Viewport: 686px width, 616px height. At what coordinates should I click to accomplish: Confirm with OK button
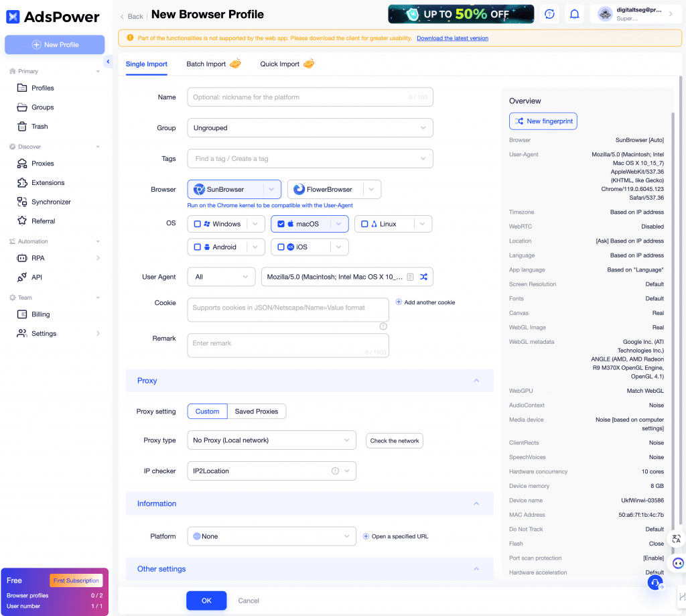[x=206, y=601]
